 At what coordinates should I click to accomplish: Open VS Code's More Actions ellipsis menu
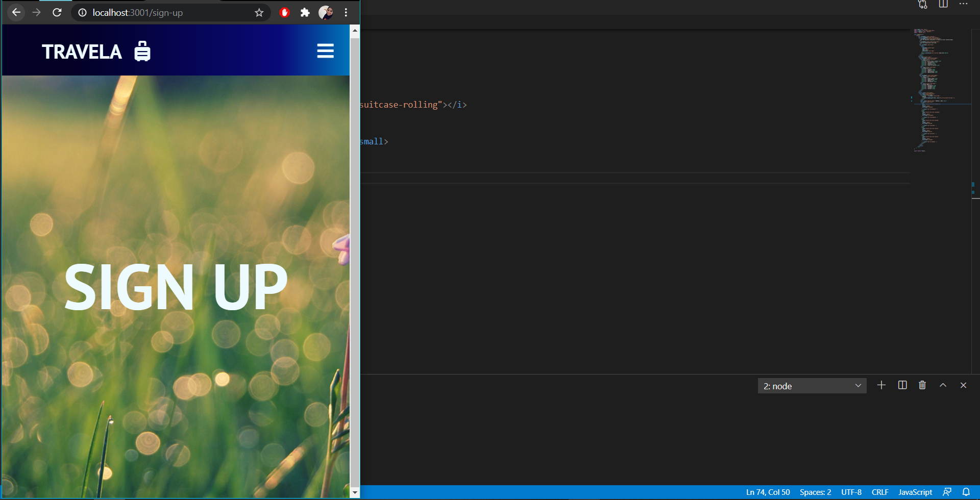click(x=964, y=5)
